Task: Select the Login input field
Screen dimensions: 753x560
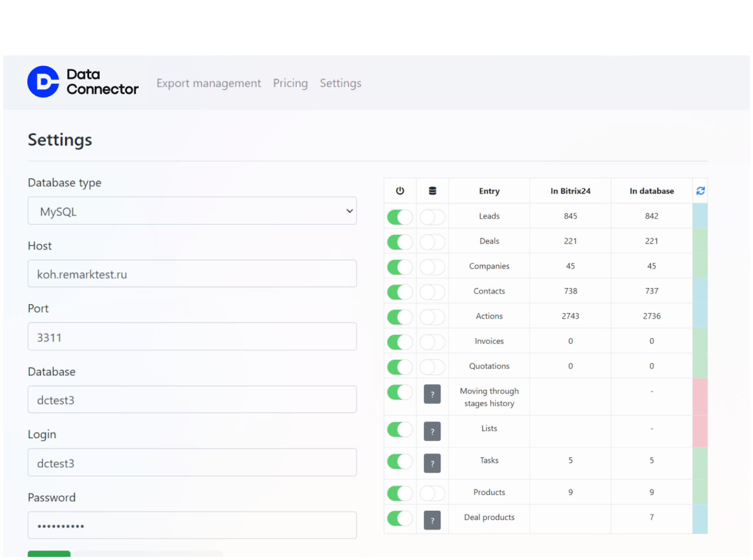Action: pyautogui.click(x=192, y=463)
